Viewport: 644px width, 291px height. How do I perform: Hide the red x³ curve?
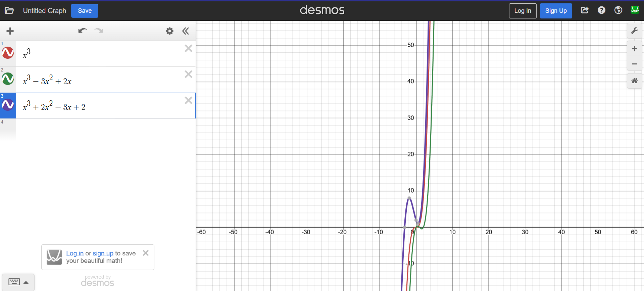[x=8, y=53]
